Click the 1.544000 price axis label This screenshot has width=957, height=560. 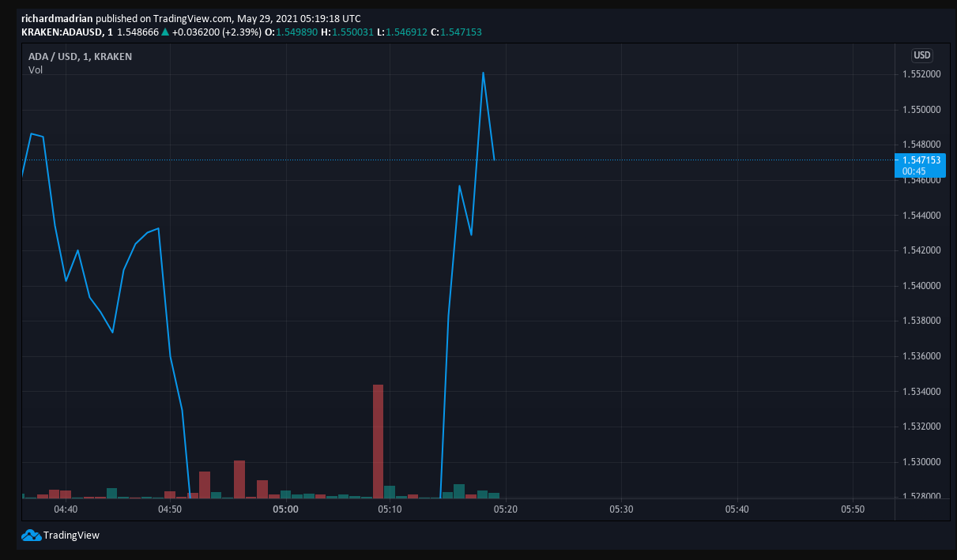(x=921, y=215)
